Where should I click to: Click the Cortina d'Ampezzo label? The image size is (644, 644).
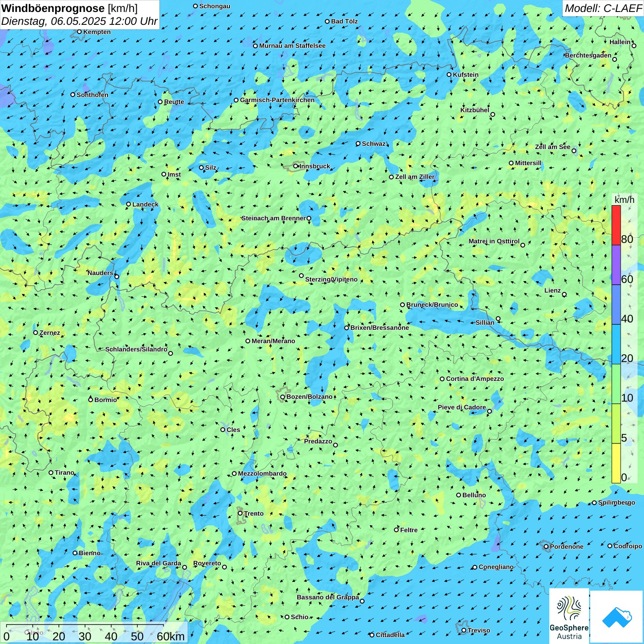click(475, 379)
